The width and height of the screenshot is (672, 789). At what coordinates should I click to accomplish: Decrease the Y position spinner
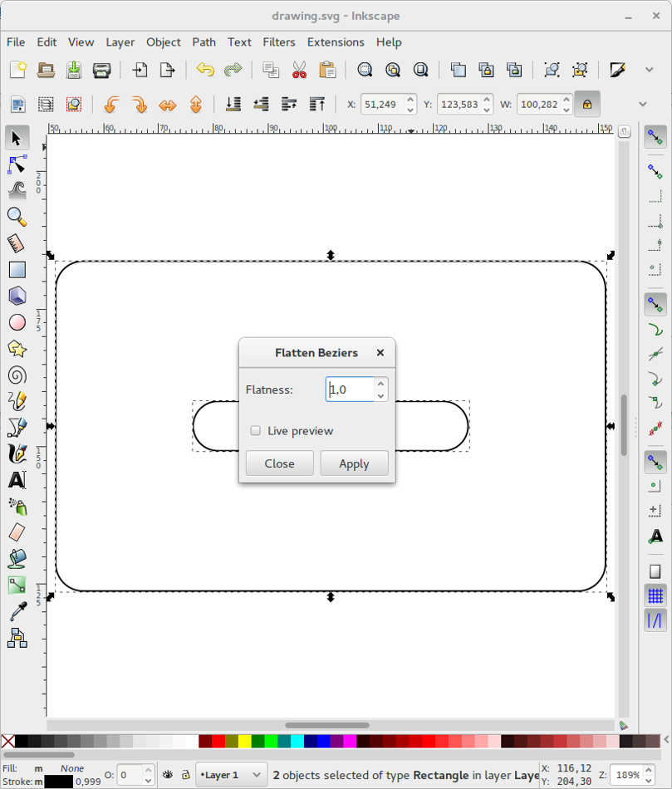(487, 110)
